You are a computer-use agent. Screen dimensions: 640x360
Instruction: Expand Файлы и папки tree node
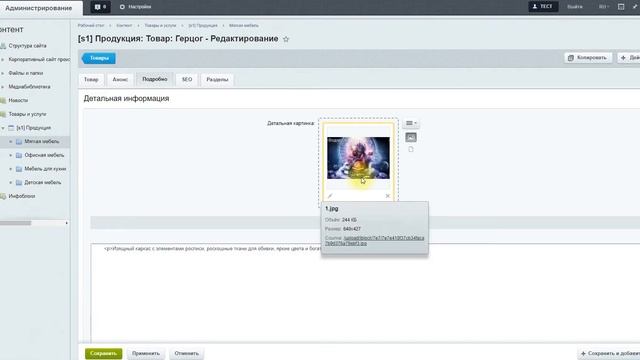click(x=2, y=73)
